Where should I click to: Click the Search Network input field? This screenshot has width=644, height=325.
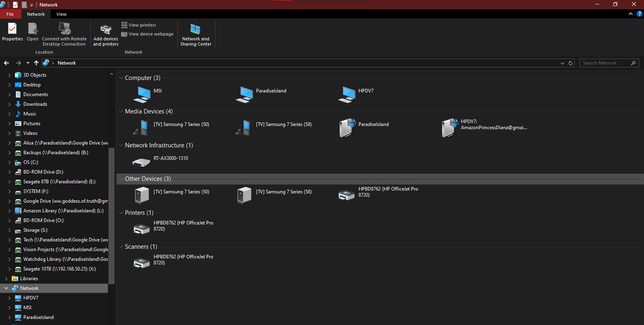(604, 63)
